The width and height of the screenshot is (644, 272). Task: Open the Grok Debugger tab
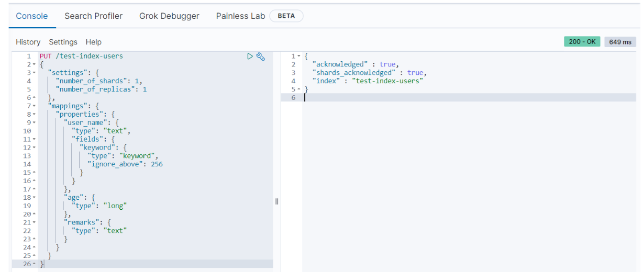point(169,16)
